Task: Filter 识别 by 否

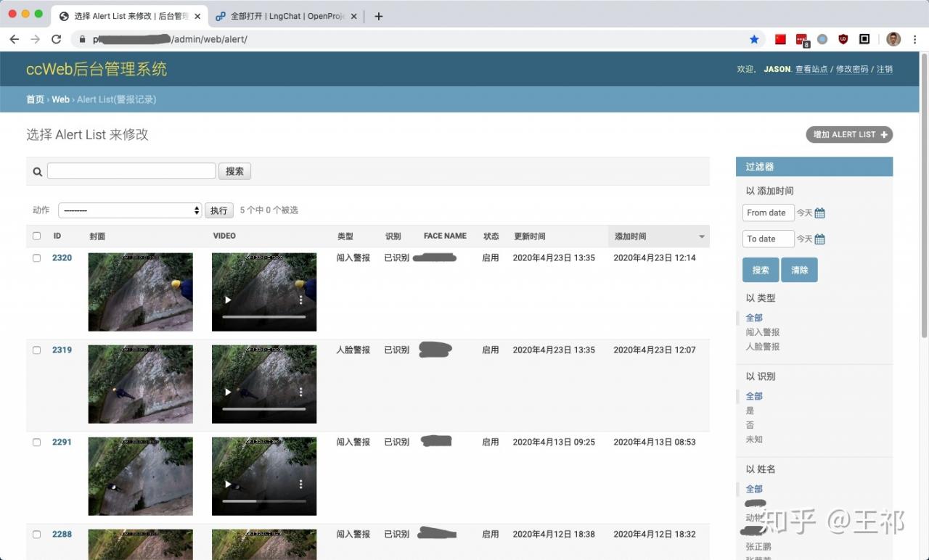Action: tap(750, 425)
